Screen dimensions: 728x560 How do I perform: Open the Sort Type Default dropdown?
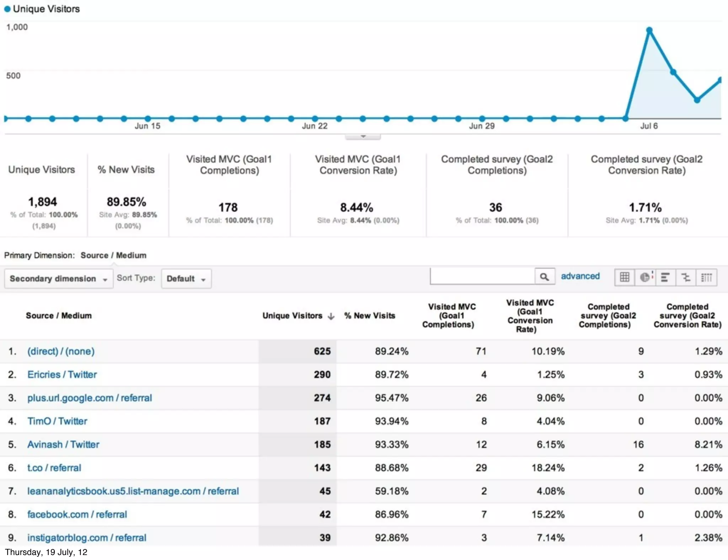pos(186,279)
